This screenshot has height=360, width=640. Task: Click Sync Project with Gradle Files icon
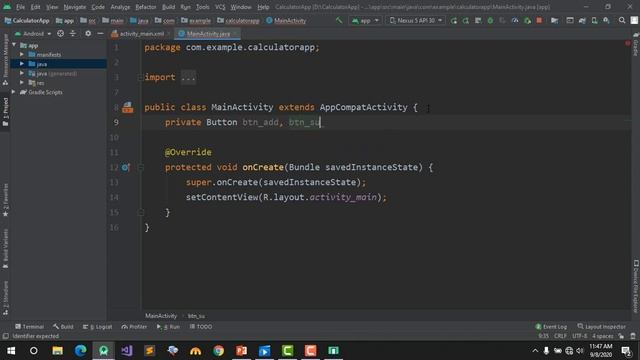click(x=582, y=20)
